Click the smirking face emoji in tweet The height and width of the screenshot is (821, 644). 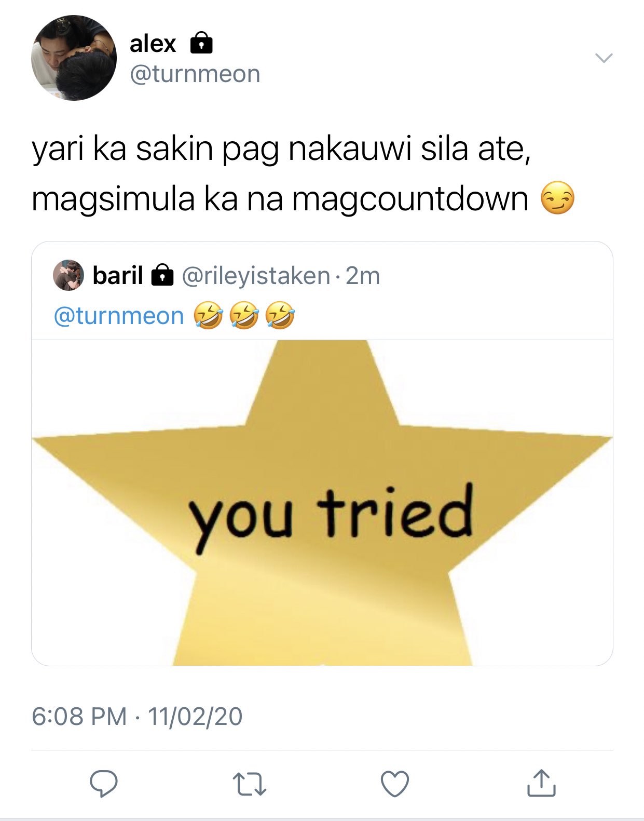coord(558,198)
